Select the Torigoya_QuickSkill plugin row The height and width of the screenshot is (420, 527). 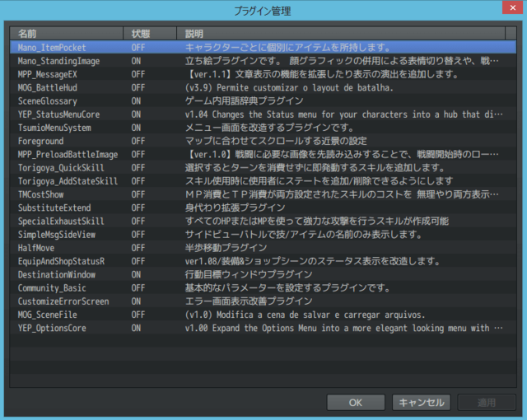tap(263, 168)
